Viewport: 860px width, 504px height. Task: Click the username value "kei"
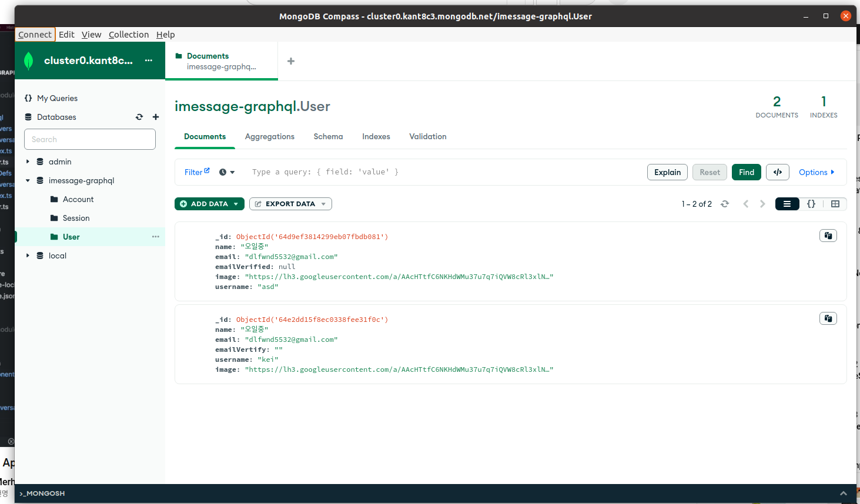(x=268, y=359)
